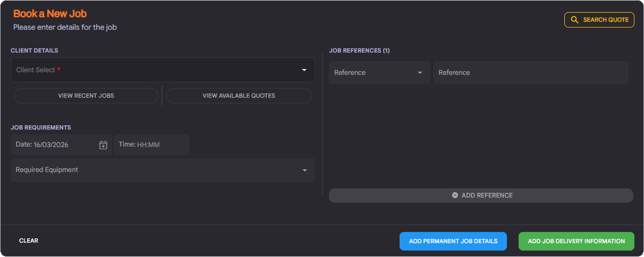The height and width of the screenshot is (257, 644).
Task: Open the Required Equipment dropdown
Action: click(163, 170)
